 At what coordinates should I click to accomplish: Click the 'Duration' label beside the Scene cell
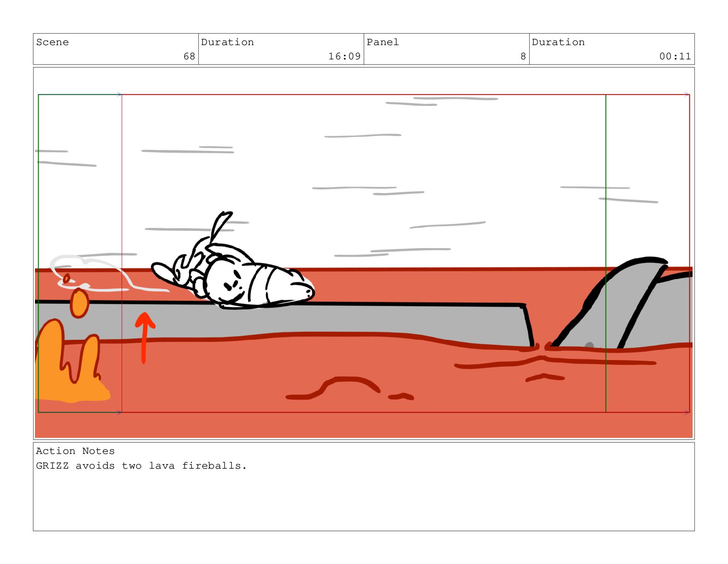coord(227,42)
